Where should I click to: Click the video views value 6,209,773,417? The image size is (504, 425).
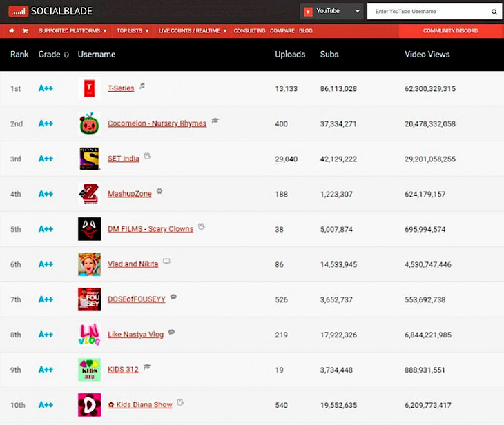click(428, 406)
